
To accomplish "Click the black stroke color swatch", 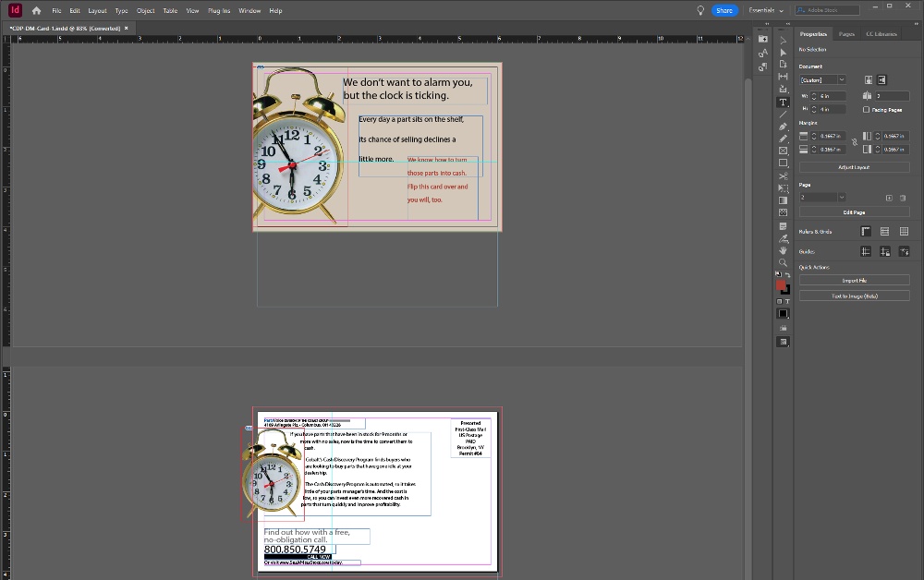I will point(786,290).
